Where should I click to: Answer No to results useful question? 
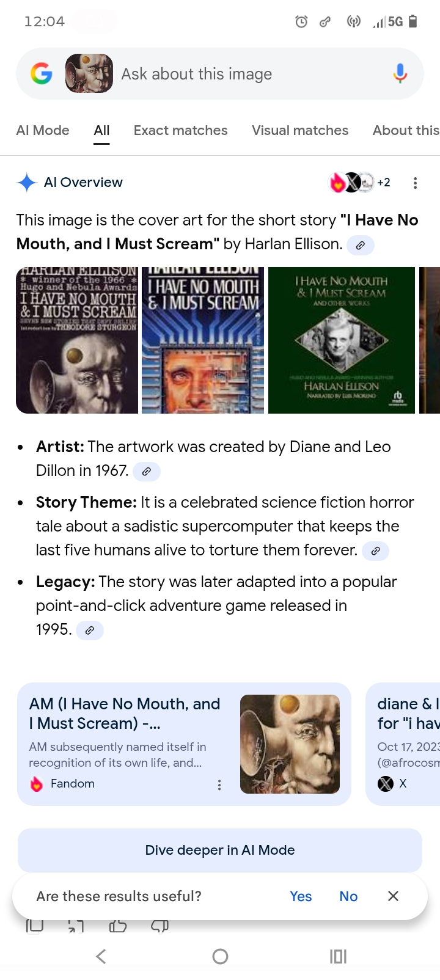(348, 896)
